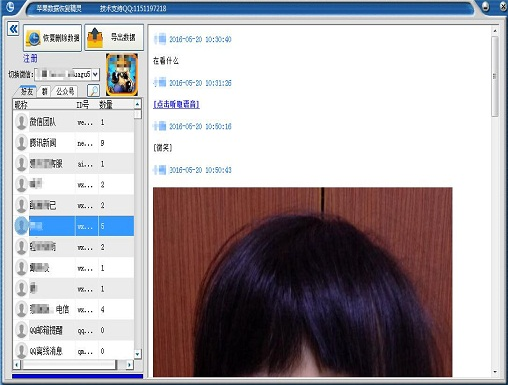Select the 微信团队 contact row
The image size is (508, 385).
(74, 122)
